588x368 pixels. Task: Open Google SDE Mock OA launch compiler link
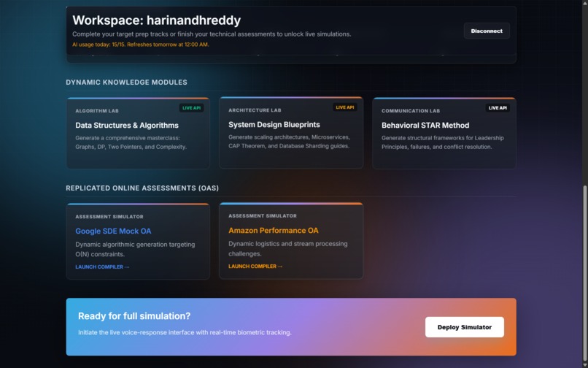(102, 267)
